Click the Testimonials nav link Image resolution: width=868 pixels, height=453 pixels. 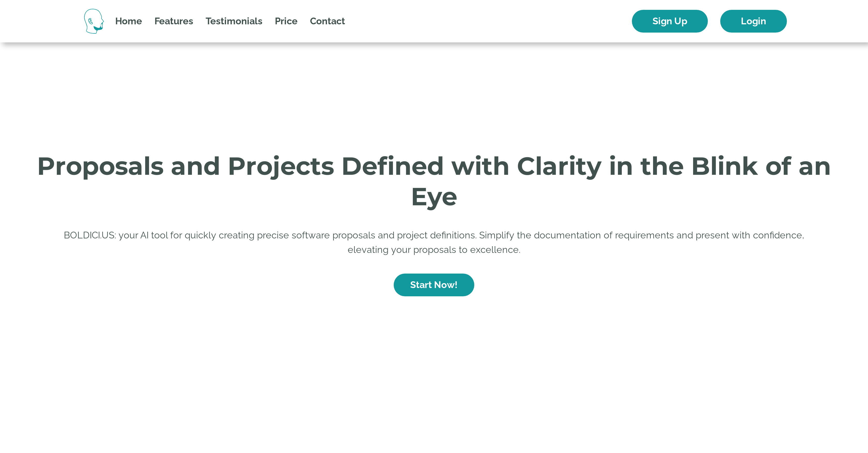[x=234, y=21]
